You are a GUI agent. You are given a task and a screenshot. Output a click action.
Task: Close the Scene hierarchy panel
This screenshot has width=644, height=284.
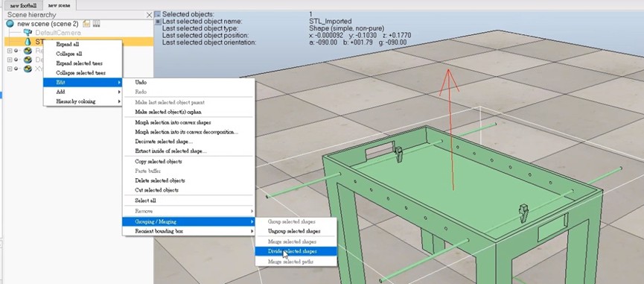(149, 15)
